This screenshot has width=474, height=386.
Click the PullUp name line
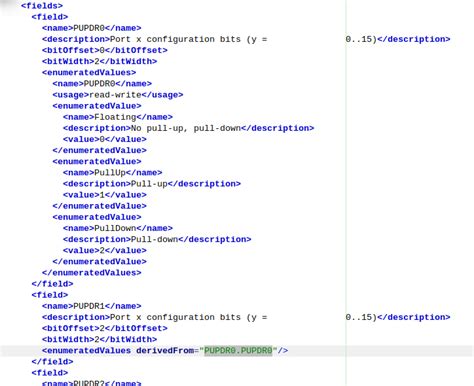[113, 173]
